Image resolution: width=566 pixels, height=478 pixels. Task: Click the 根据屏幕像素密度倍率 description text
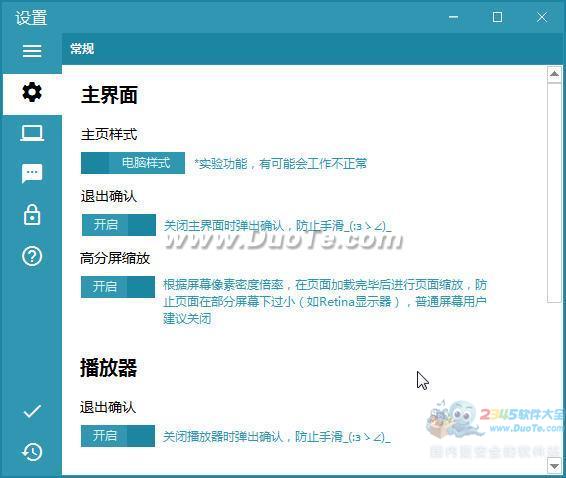tap(325, 301)
